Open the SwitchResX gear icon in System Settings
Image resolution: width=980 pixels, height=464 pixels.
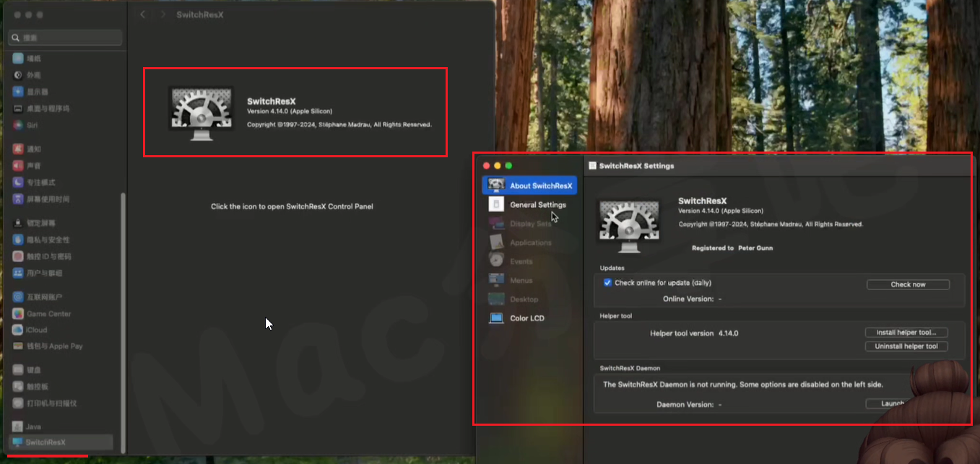(201, 114)
